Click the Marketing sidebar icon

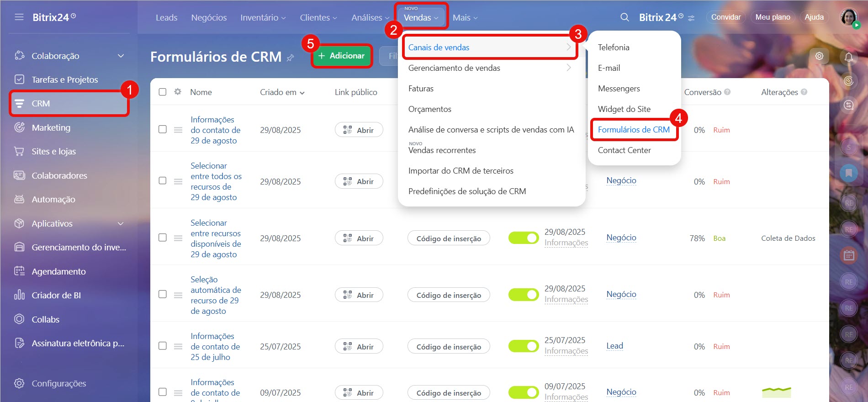20,127
